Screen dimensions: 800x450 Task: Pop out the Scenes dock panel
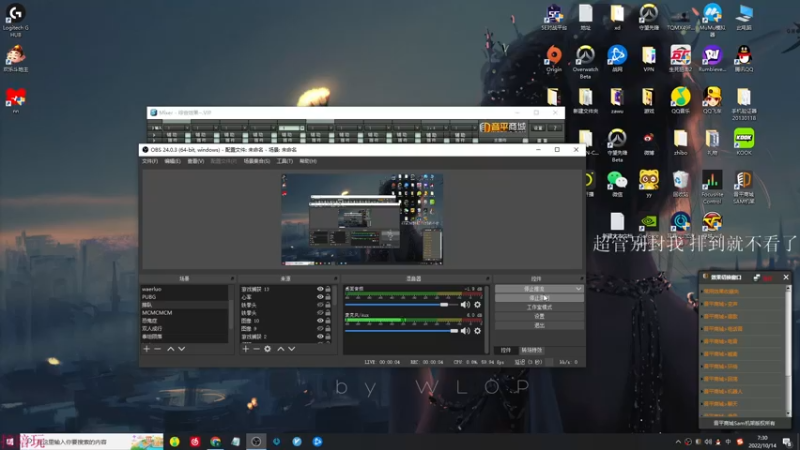pyautogui.click(x=233, y=279)
